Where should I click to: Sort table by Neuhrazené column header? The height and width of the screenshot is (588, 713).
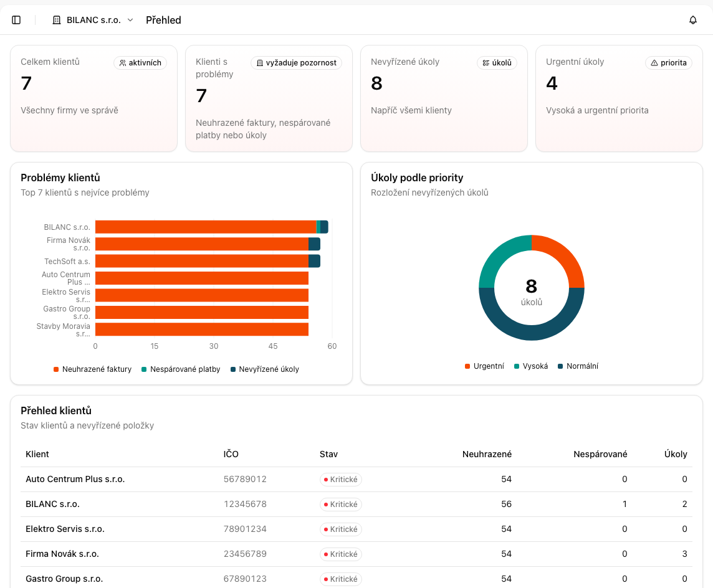pos(487,455)
